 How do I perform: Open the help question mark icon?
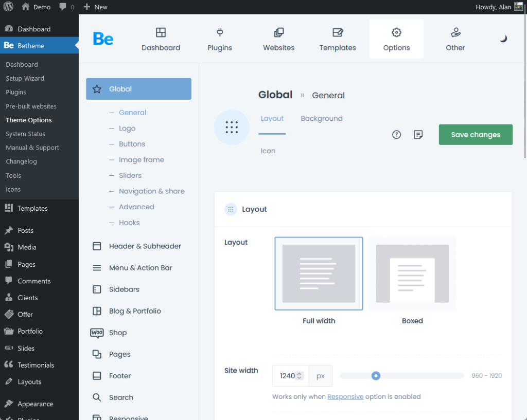397,135
